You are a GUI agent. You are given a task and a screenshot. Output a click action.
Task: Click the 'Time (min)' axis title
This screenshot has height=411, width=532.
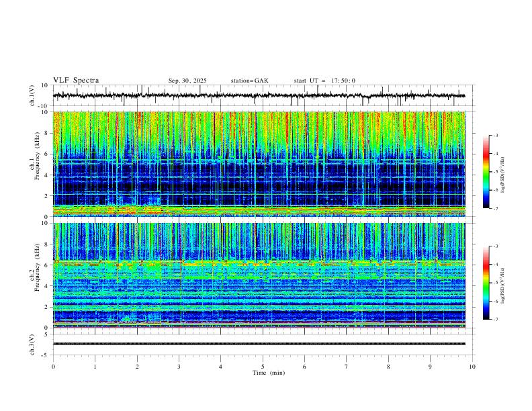[269, 373]
